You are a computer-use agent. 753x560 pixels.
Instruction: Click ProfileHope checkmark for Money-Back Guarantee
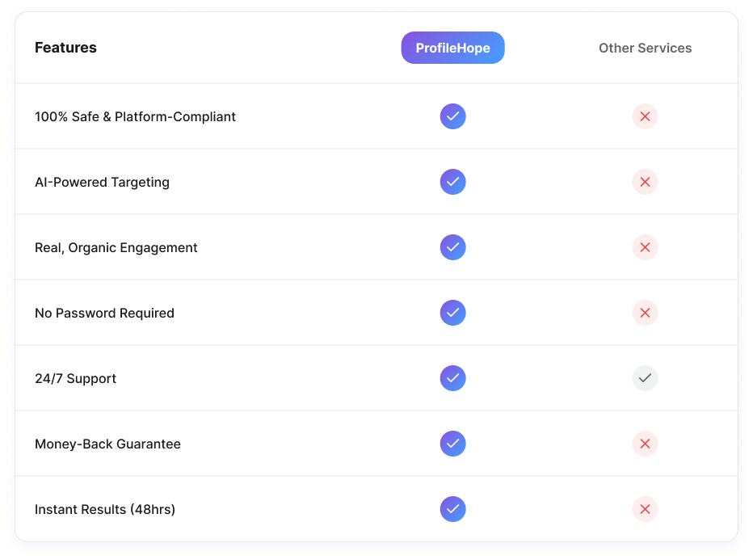point(452,444)
